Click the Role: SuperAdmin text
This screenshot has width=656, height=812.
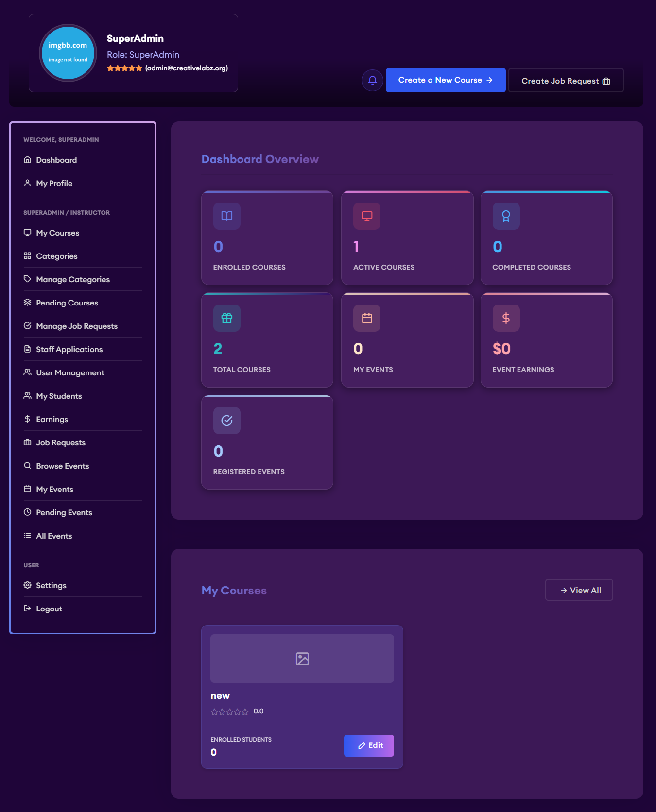point(143,55)
